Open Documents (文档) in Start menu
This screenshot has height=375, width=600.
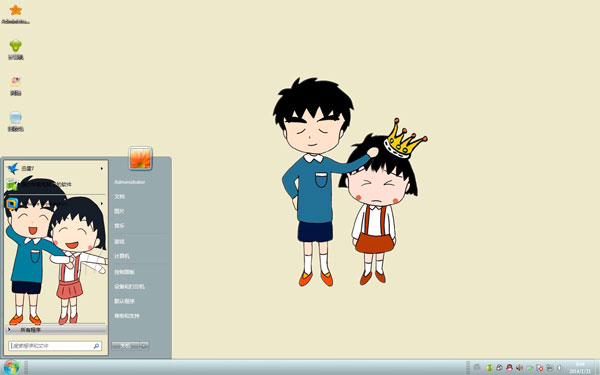[x=119, y=197]
